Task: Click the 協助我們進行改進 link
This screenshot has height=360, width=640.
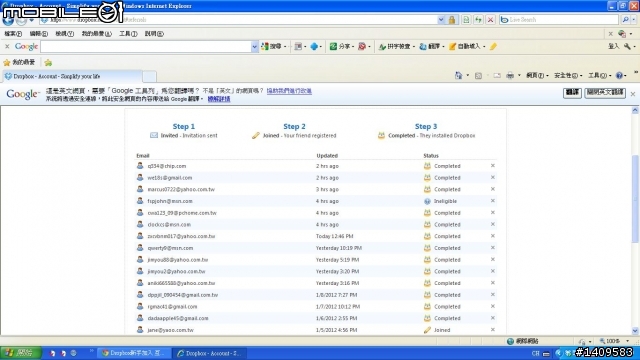Action: click(x=289, y=91)
